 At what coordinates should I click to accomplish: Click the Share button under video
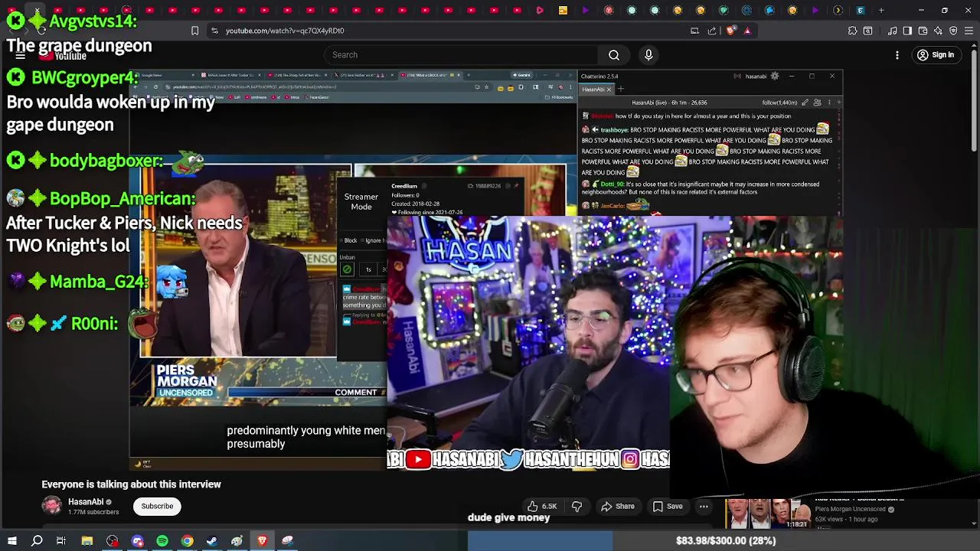coord(618,506)
